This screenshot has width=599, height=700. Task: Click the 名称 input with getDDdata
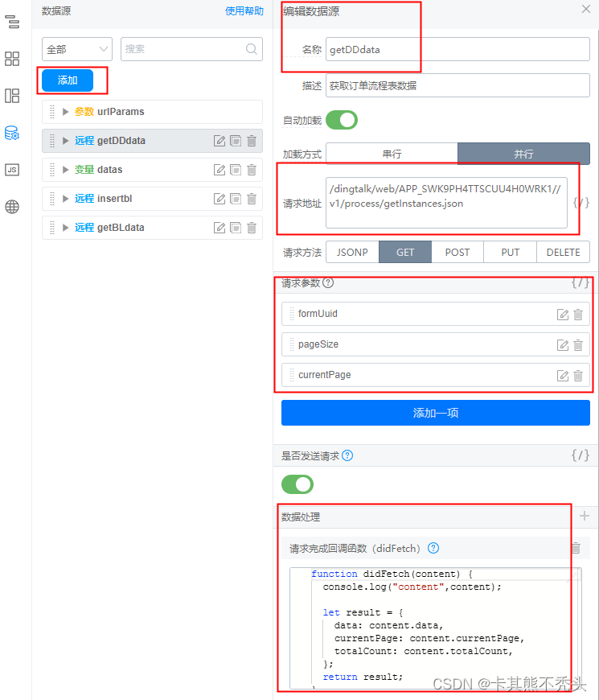click(x=457, y=49)
